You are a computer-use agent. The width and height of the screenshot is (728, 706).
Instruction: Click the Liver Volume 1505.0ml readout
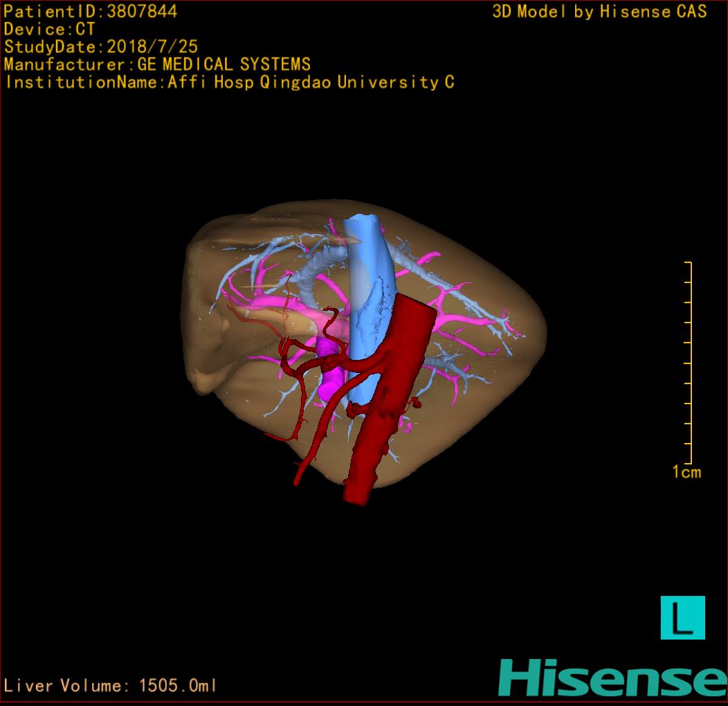[x=111, y=686]
